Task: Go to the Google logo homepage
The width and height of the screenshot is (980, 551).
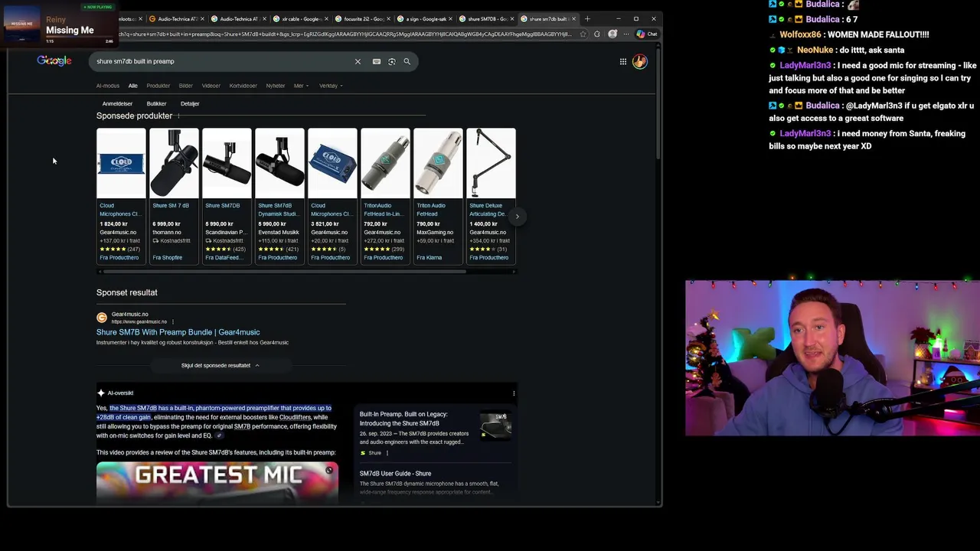Action: [x=54, y=60]
